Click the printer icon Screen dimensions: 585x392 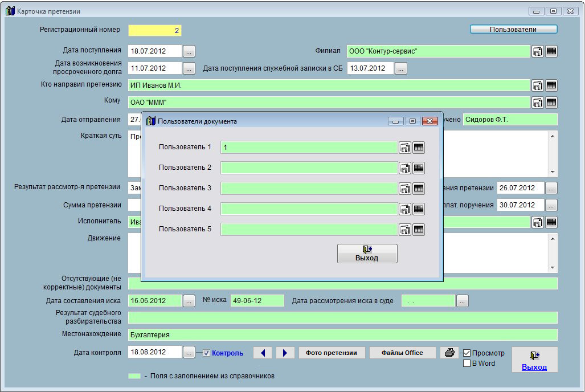tap(449, 353)
